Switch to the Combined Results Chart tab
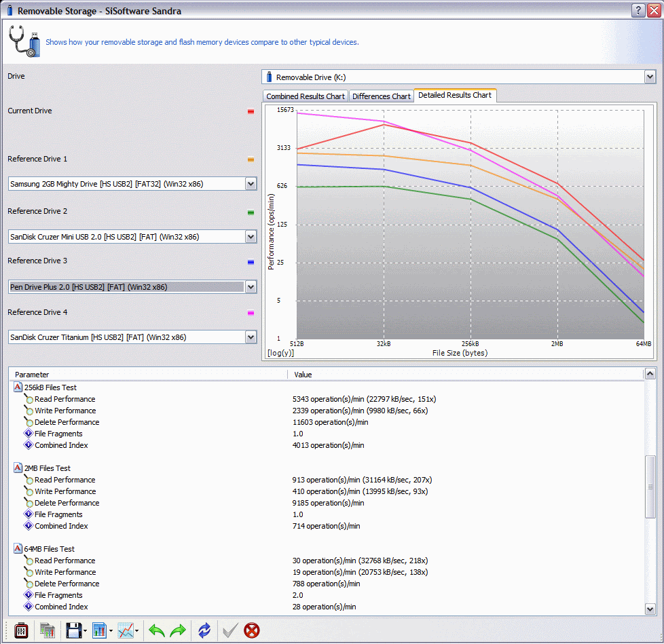 click(x=305, y=96)
